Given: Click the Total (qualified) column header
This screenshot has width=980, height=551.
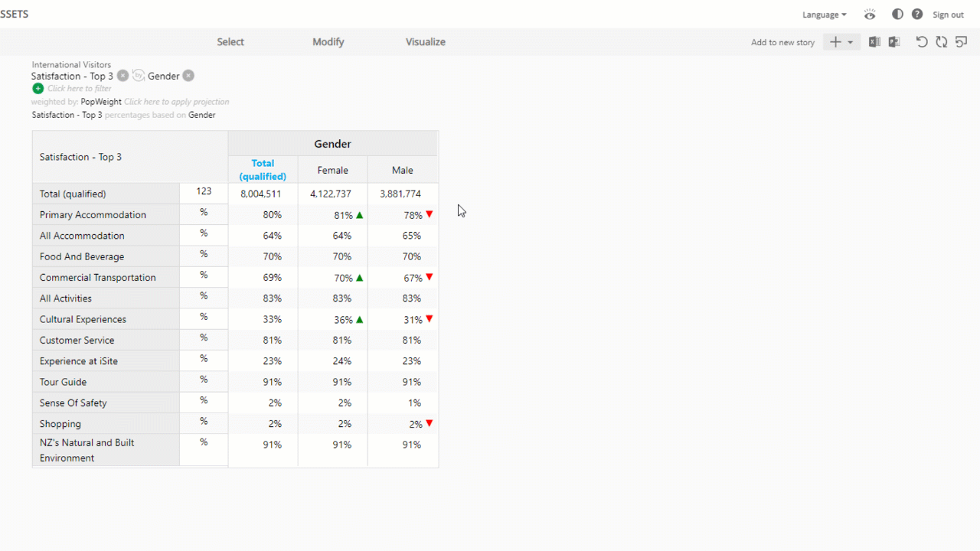Looking at the screenshot, I should coord(263,170).
